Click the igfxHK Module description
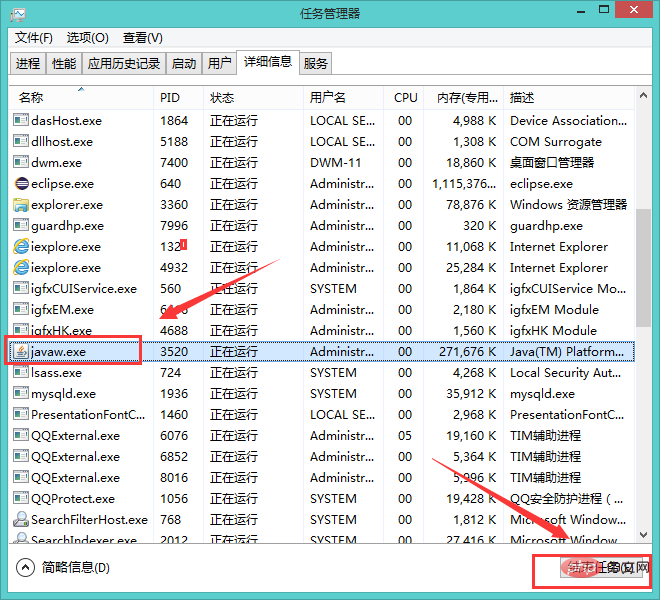The width and height of the screenshot is (660, 600). [x=553, y=331]
